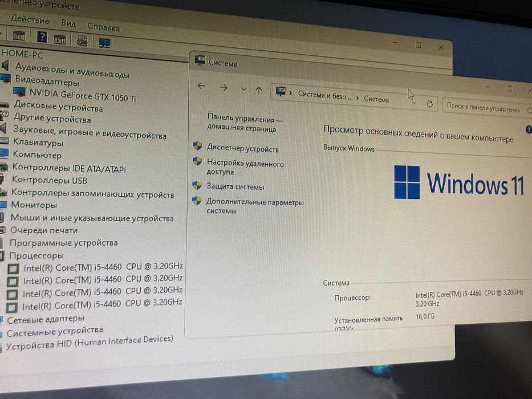This screenshot has height=399, width=532.
Task: Close the Device Manager window
Action: tap(441, 47)
